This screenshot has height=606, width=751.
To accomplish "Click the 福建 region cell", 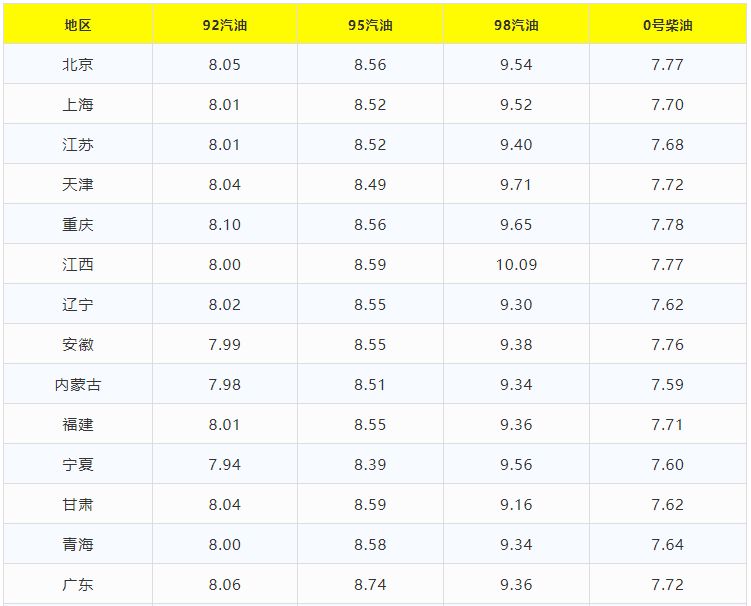I will pyautogui.click(x=77, y=425).
